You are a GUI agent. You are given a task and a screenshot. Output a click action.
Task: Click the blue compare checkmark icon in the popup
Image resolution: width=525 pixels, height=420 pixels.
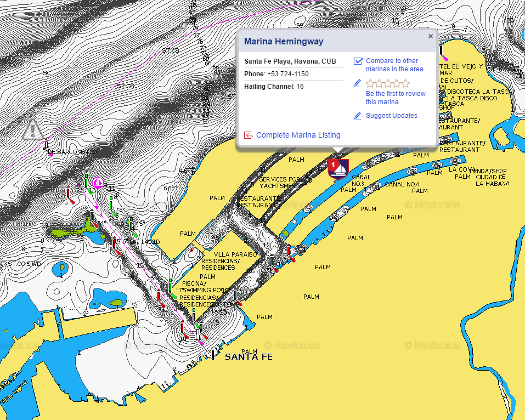coord(359,61)
